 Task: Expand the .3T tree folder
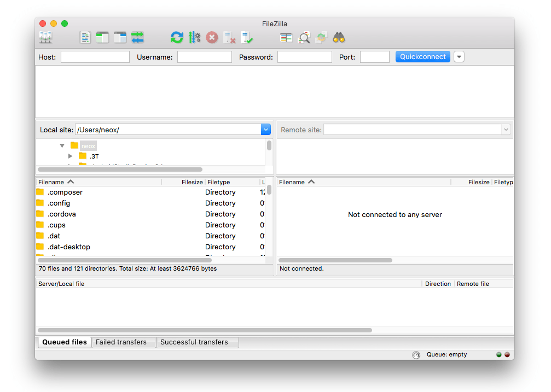tap(70, 156)
